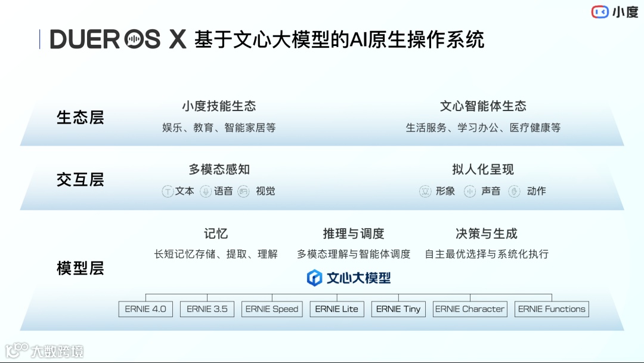Screen dimensions: 644x363
Task: Click the 文本 text icon under 多模态感知
Action: pos(168,191)
